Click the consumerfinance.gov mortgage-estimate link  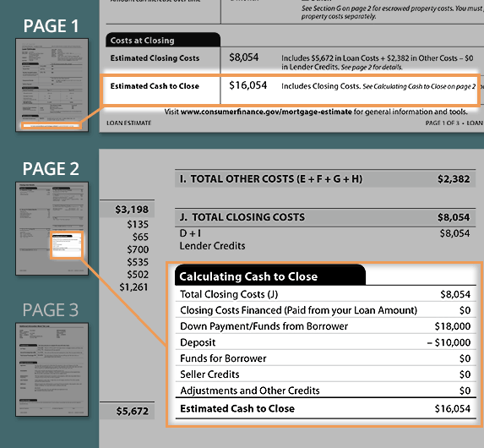coord(266,112)
